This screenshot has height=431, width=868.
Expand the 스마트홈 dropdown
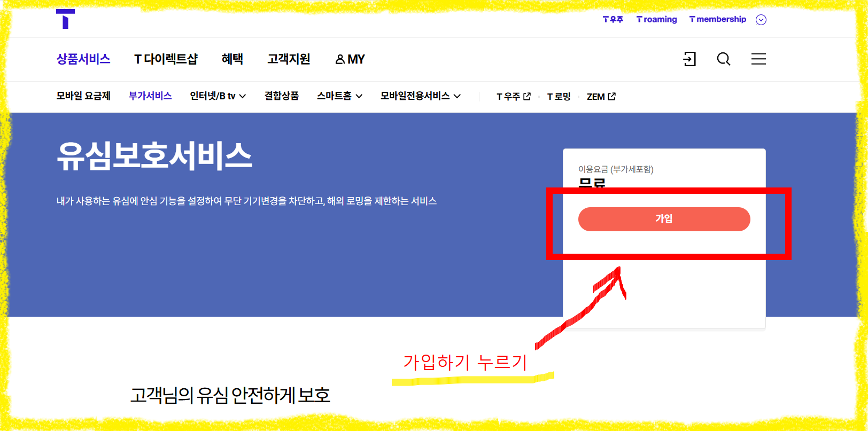pos(339,96)
